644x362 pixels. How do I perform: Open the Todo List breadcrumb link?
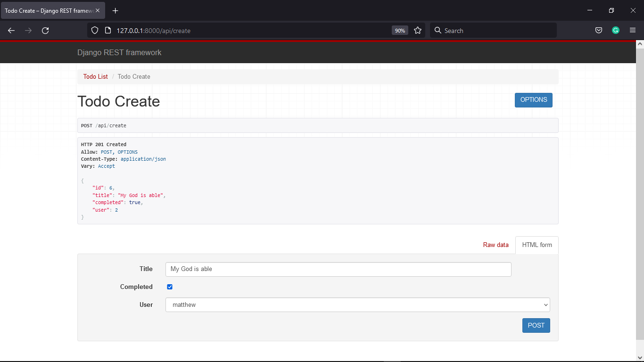tap(96, 76)
